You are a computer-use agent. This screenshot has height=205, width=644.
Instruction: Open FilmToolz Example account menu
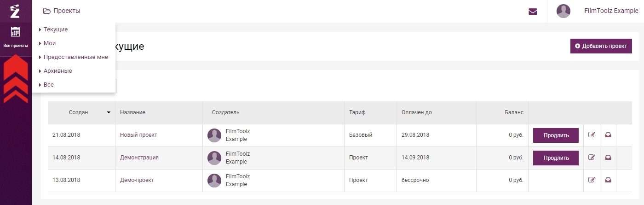click(611, 11)
